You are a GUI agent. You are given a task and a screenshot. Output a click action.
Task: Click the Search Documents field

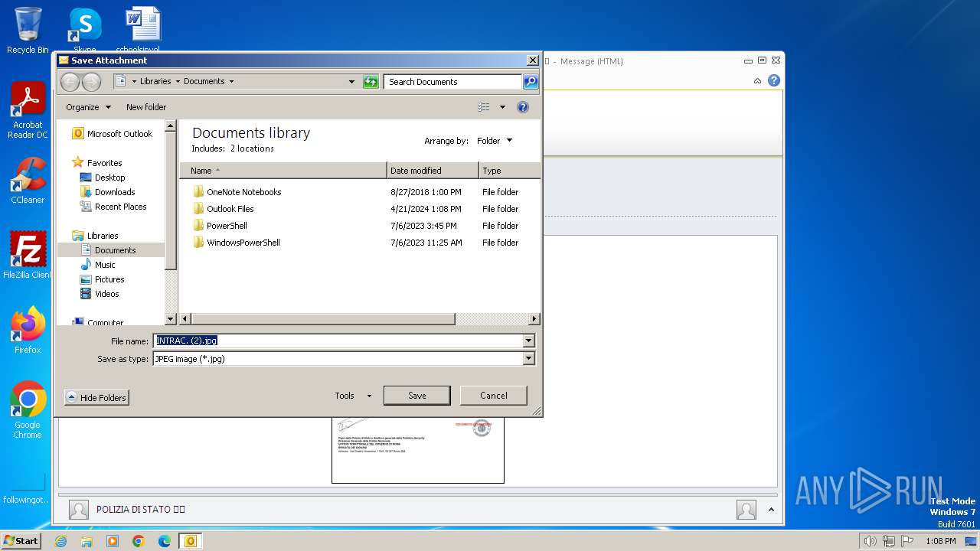pos(453,82)
